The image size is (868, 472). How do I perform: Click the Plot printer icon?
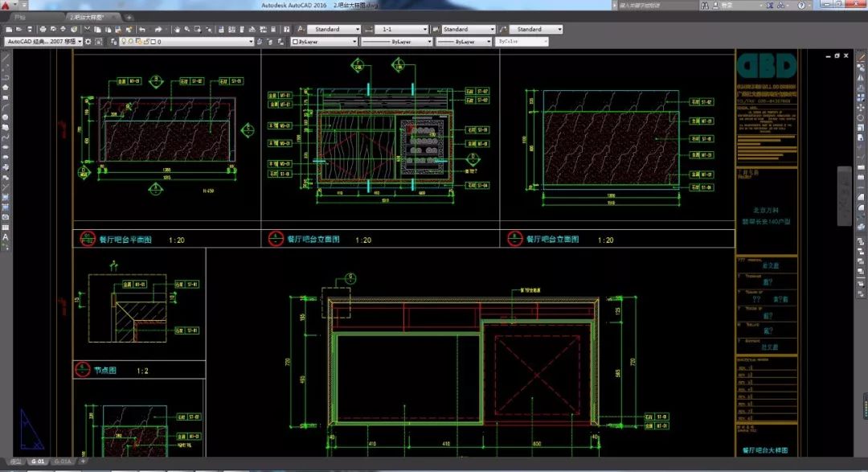[43, 30]
